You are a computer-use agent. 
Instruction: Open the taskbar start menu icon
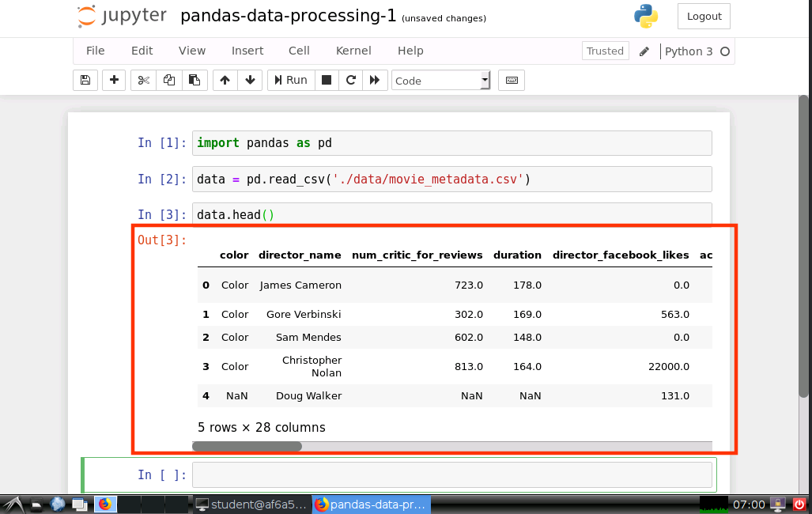point(13,505)
